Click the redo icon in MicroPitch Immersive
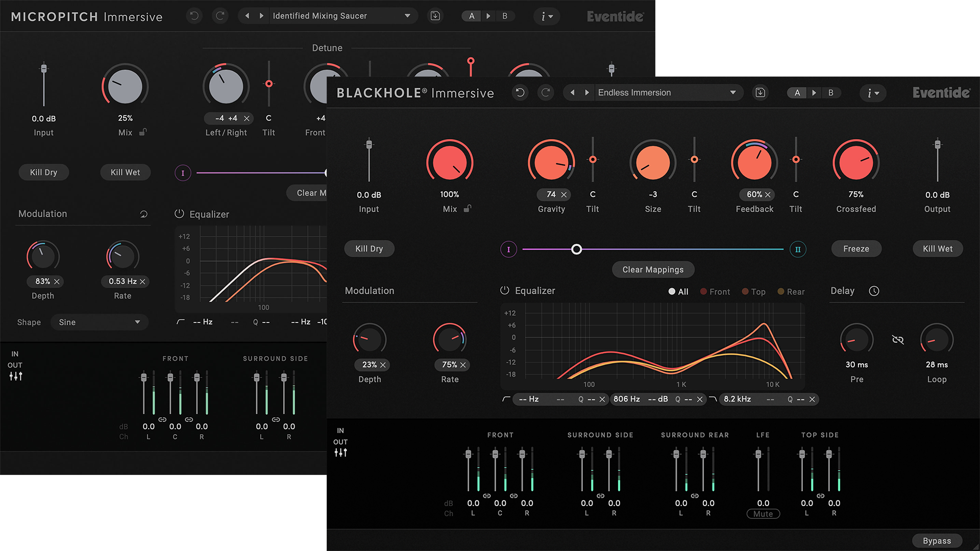Viewport: 980px width, 551px height. 220,16
